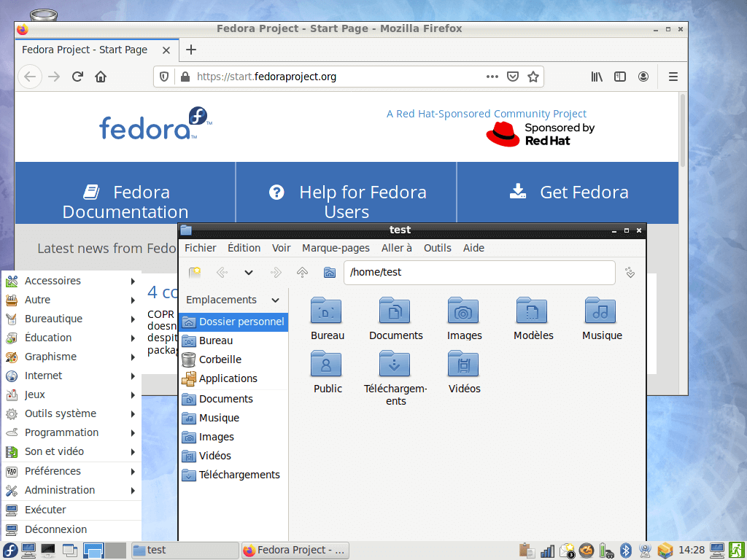747x560 pixels.
Task: Click file manager forward navigation arrow
Action: tap(276, 273)
